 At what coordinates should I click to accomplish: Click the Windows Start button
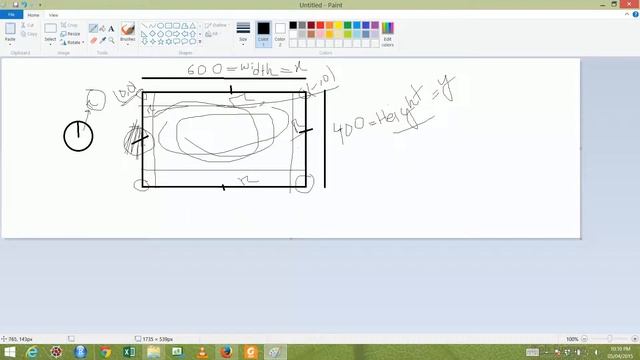9,352
